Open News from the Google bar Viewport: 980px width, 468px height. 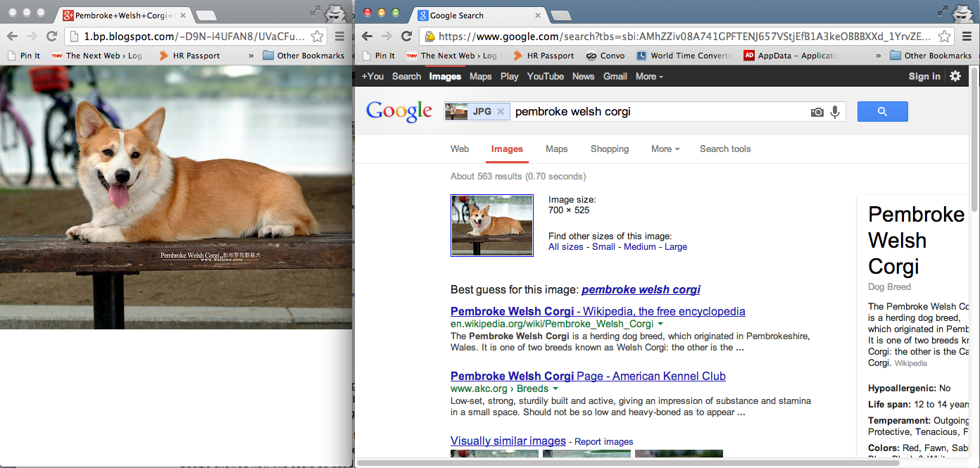point(583,76)
